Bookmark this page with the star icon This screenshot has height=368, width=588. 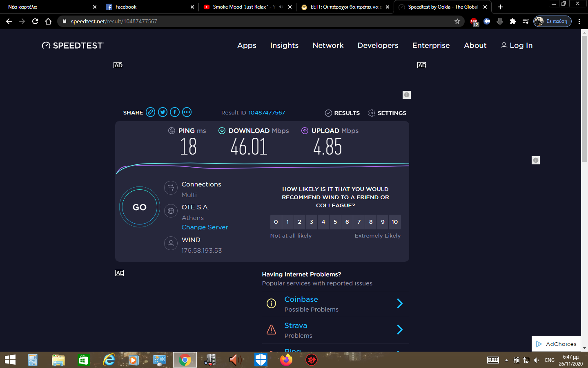click(457, 21)
